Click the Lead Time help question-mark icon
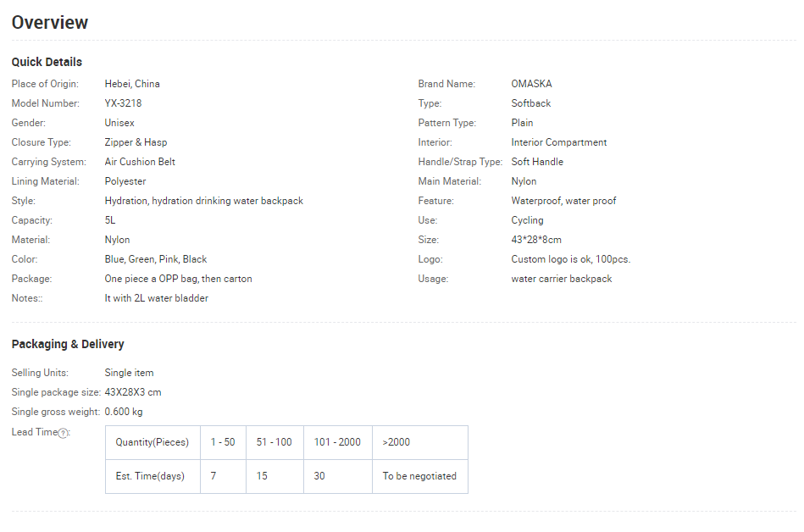Viewport: 804px width, 532px height. tap(63, 433)
